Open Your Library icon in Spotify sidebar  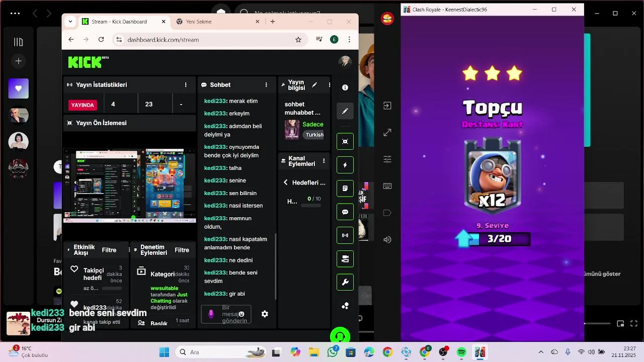19,42
